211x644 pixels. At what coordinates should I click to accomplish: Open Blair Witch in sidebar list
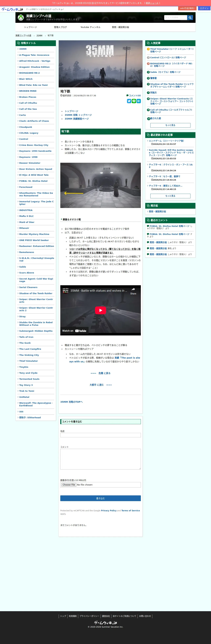click(x=26, y=79)
